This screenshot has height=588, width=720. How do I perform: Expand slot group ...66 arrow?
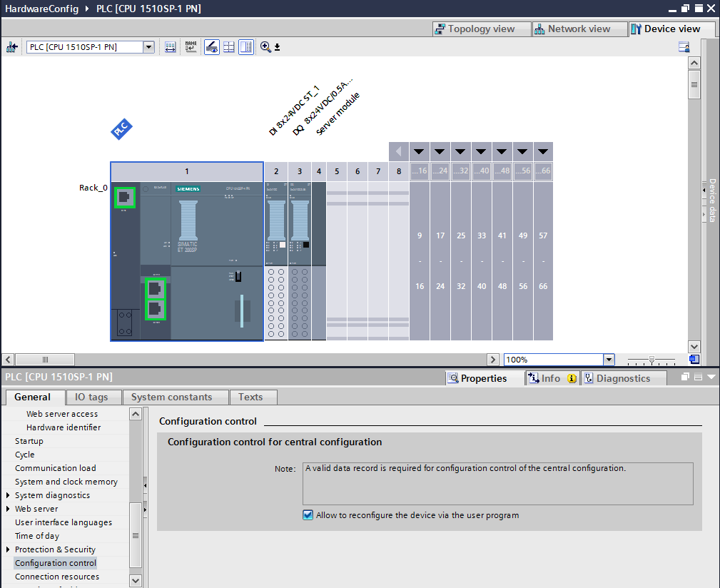543,151
